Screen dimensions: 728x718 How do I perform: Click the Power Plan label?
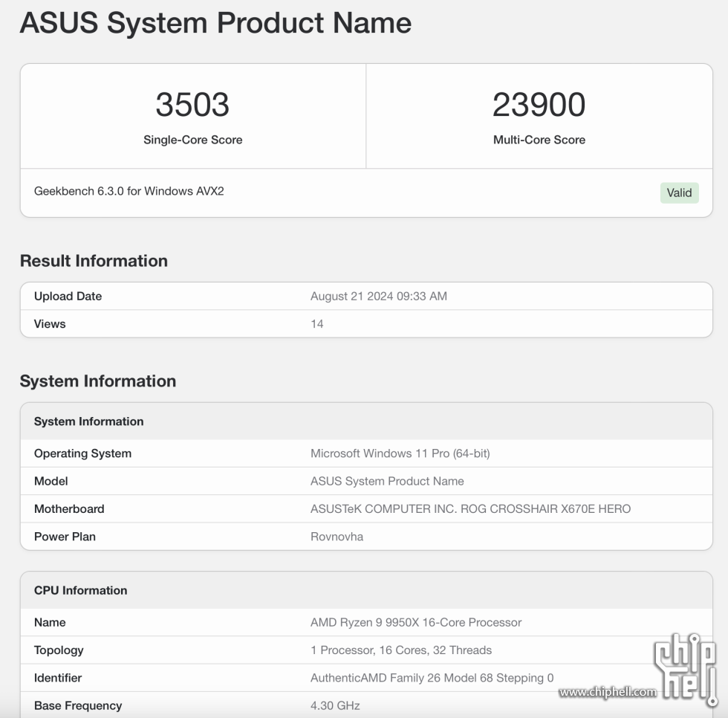pyautogui.click(x=65, y=537)
